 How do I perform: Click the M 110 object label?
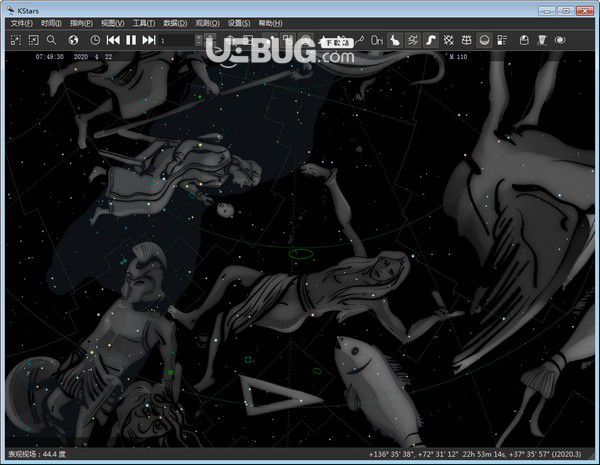[x=458, y=57]
